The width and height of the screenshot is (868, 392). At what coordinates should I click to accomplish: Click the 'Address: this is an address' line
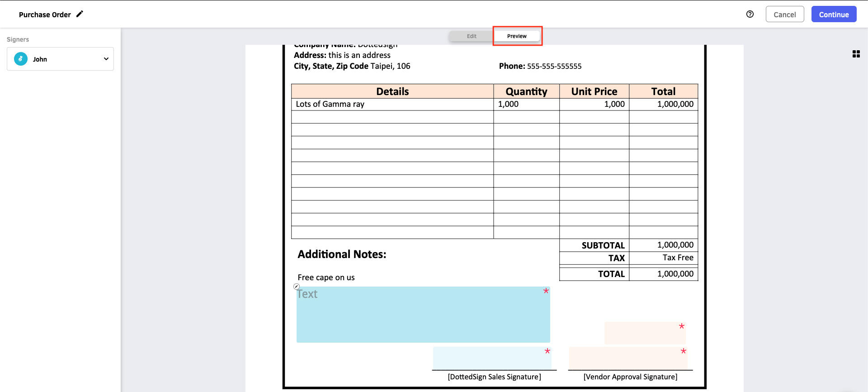342,55
